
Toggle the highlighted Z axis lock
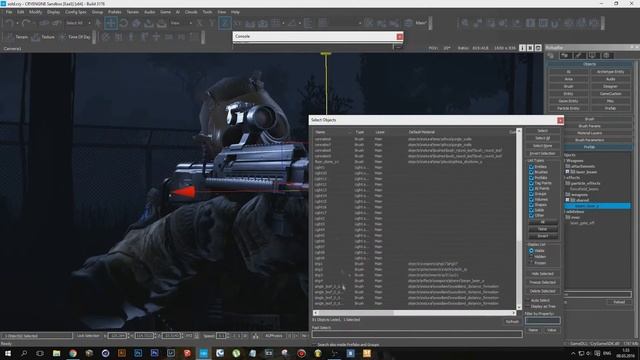click(x=224, y=23)
